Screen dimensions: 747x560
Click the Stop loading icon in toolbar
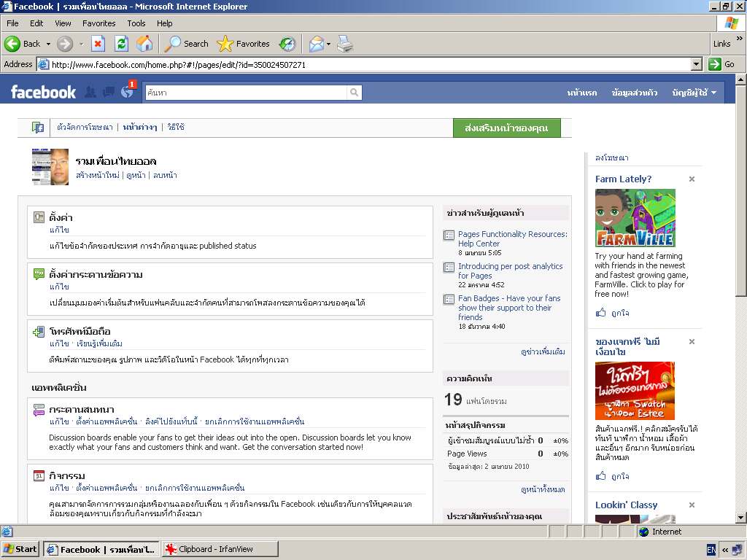(x=98, y=44)
